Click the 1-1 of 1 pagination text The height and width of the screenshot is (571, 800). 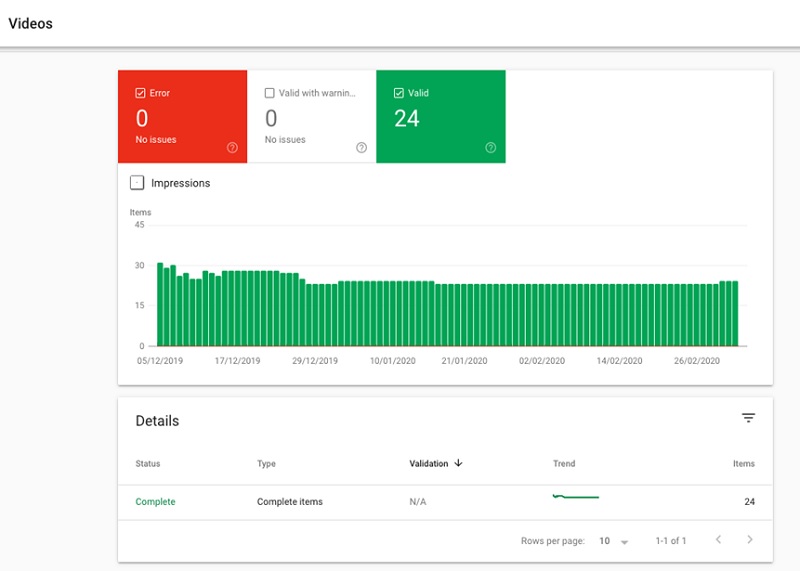(671, 540)
